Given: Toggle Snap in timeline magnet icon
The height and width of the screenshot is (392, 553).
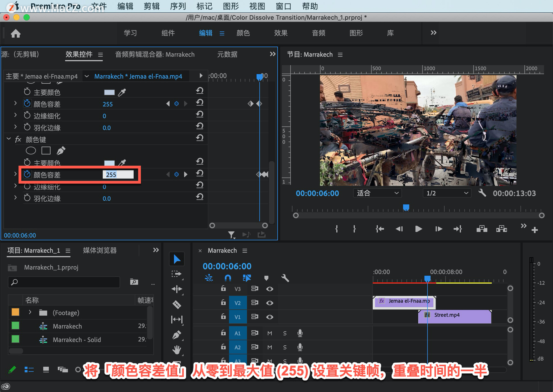Looking at the screenshot, I should coord(228,278).
